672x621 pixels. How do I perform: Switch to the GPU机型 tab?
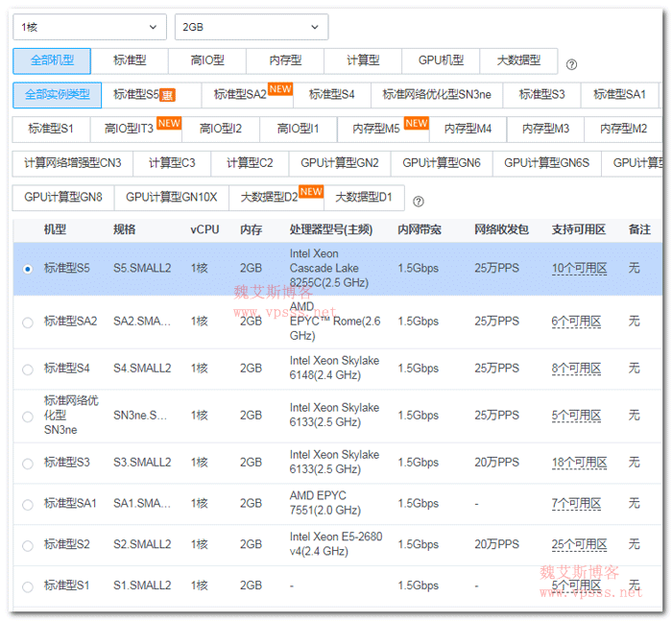coord(441,60)
